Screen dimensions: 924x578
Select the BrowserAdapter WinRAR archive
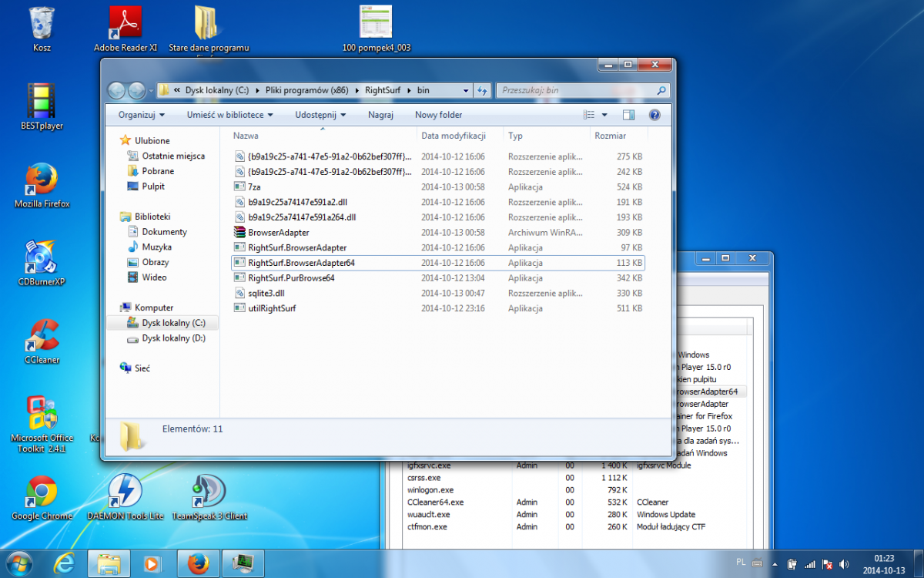point(438,232)
